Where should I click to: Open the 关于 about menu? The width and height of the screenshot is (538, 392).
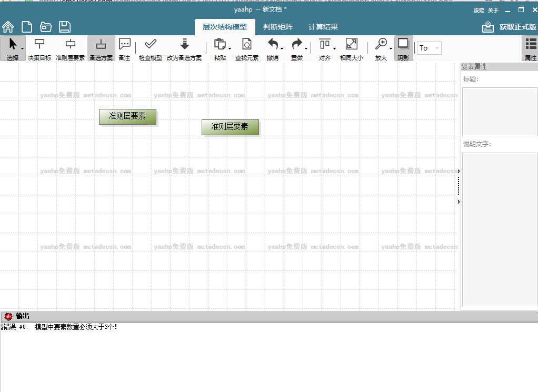click(493, 11)
